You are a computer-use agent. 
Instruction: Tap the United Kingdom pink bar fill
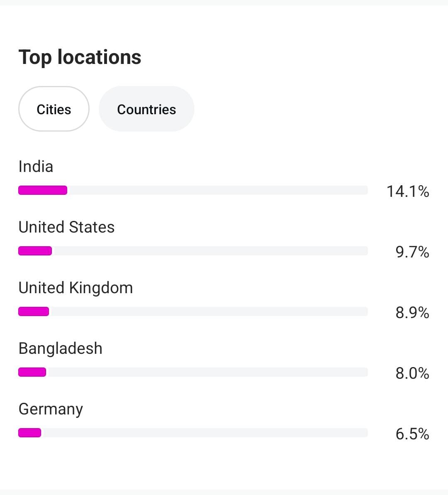point(34,311)
